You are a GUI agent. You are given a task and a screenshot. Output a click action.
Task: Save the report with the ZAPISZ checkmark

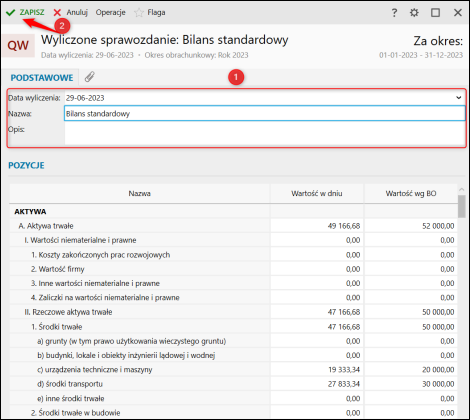click(x=10, y=13)
